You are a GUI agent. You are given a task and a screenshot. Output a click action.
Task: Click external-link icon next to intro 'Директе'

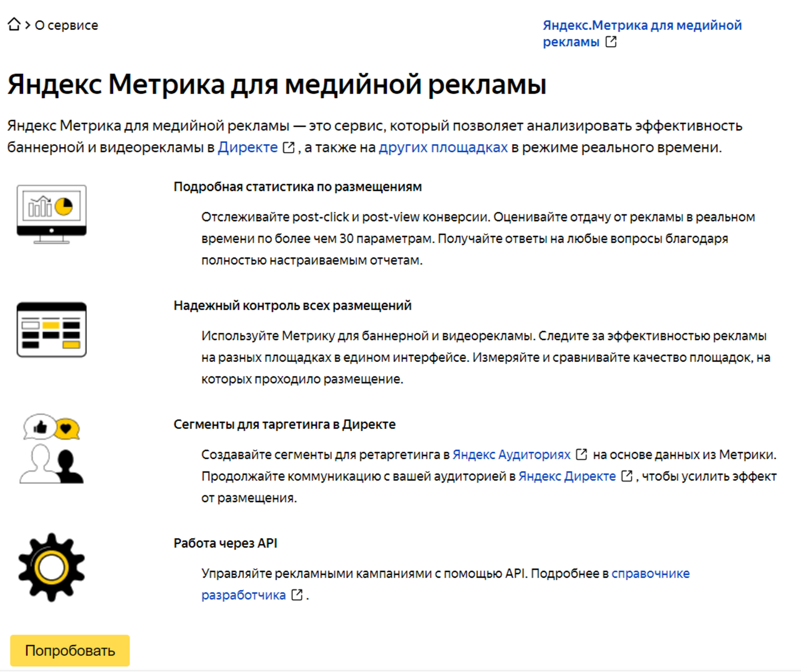(x=288, y=147)
